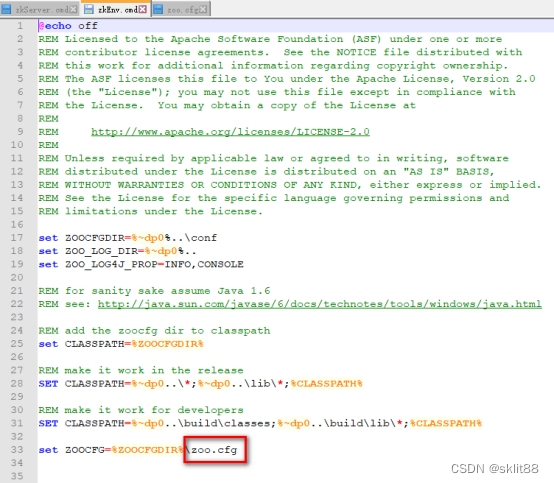Click line number 9 in the gutter
Image resolution: width=554 pixels, height=483 pixels.
tap(20, 132)
